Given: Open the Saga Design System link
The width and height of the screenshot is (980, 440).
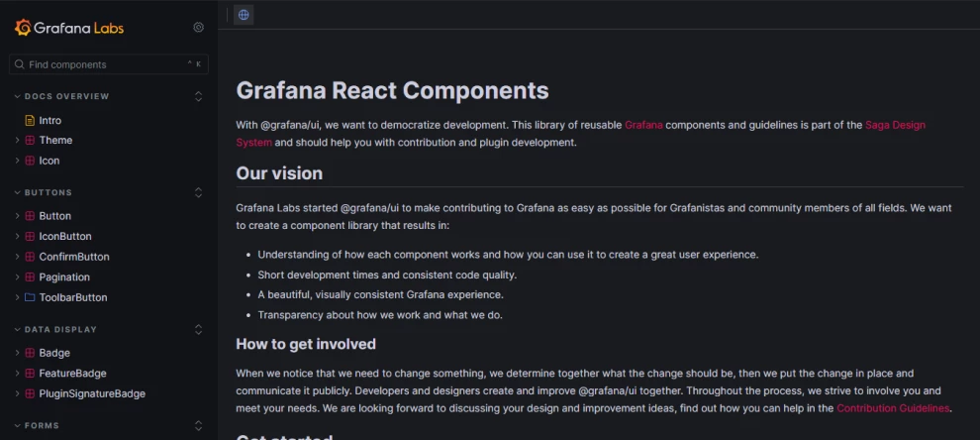Looking at the screenshot, I should tap(895, 125).
